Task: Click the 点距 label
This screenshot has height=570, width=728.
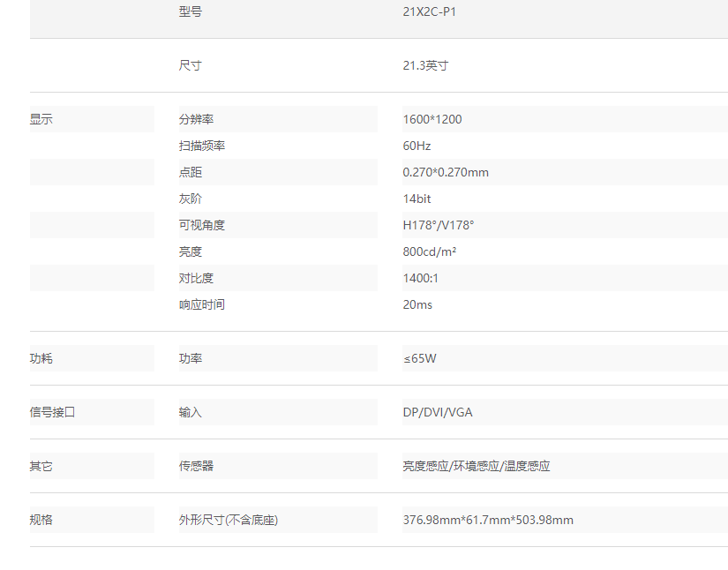Action: [x=191, y=172]
